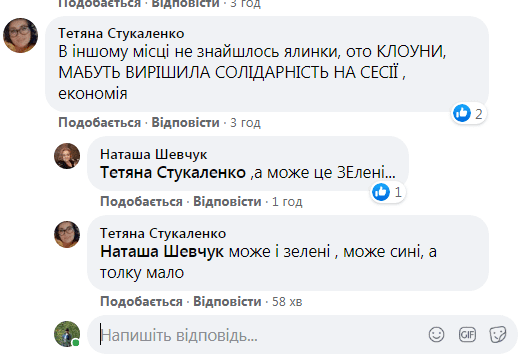Open the GIF picker in reply box

(467, 335)
